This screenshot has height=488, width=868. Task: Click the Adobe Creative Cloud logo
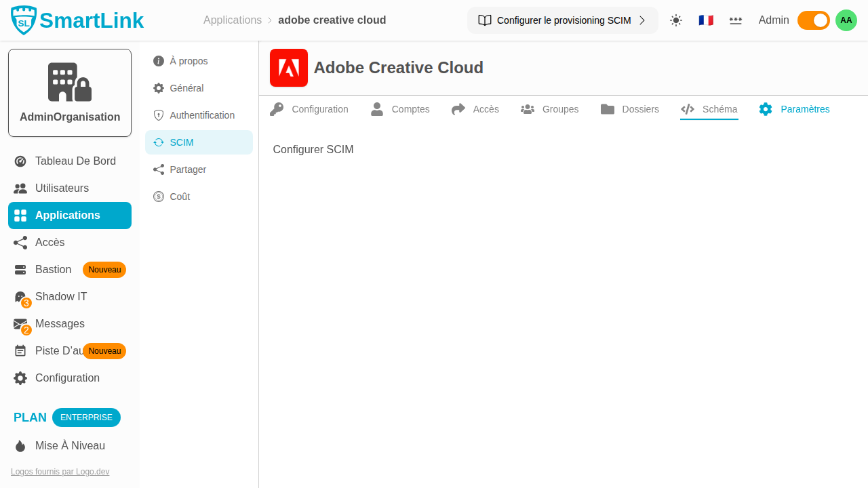click(289, 68)
